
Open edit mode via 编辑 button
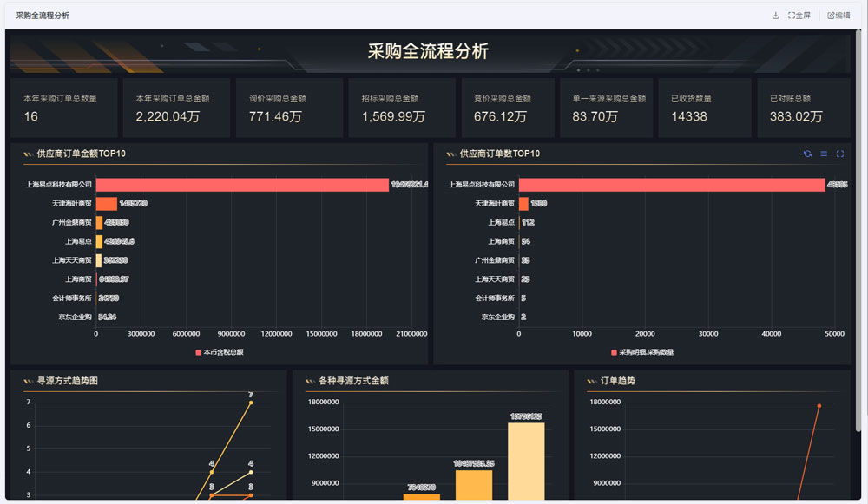[838, 16]
